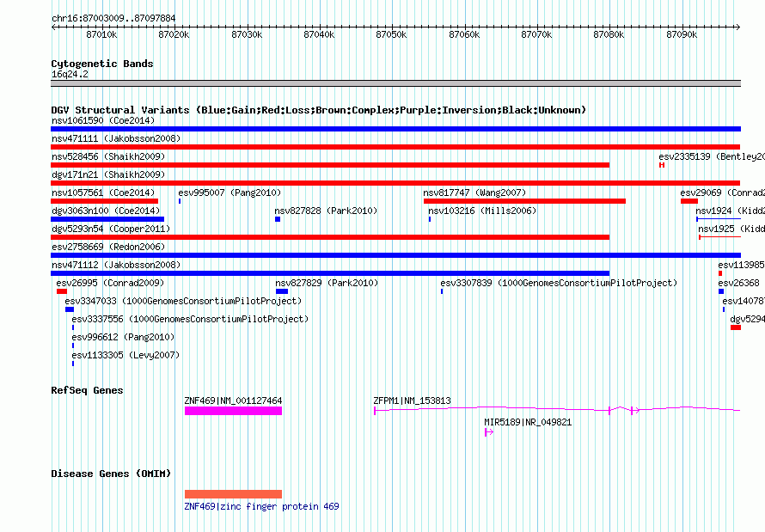Click the esv995007 (Pang2010) small marker

pyautogui.click(x=180, y=201)
